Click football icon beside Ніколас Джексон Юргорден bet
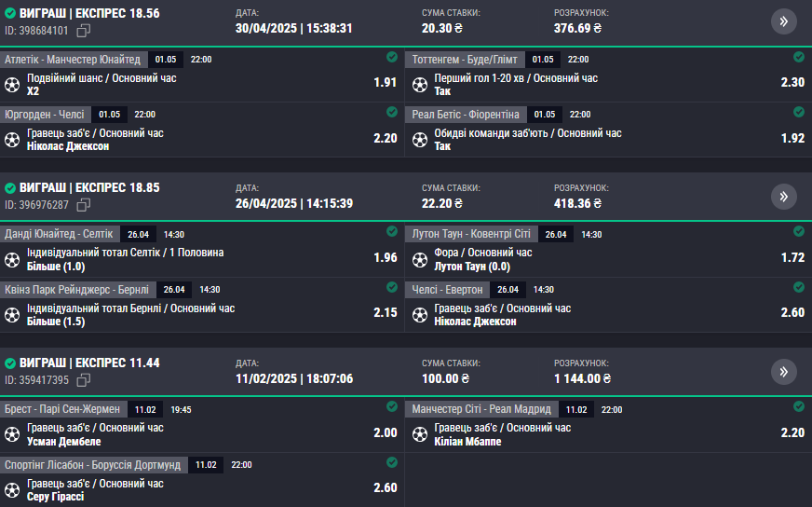Viewport: 812px width, 507px height. point(12,140)
